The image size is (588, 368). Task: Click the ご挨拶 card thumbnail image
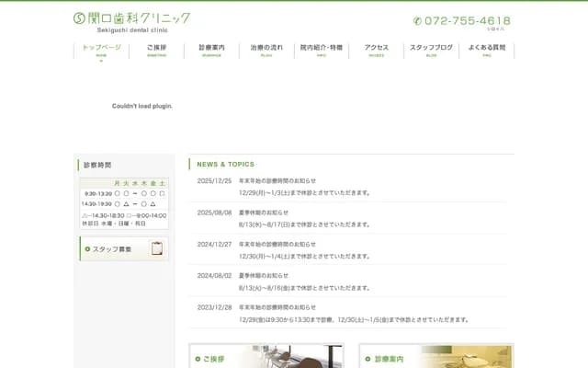tap(303, 358)
